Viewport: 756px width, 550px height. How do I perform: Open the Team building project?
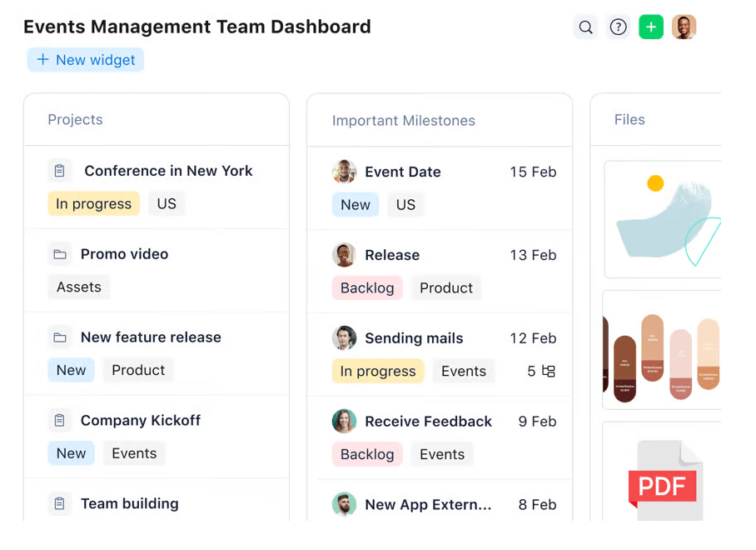tap(130, 503)
